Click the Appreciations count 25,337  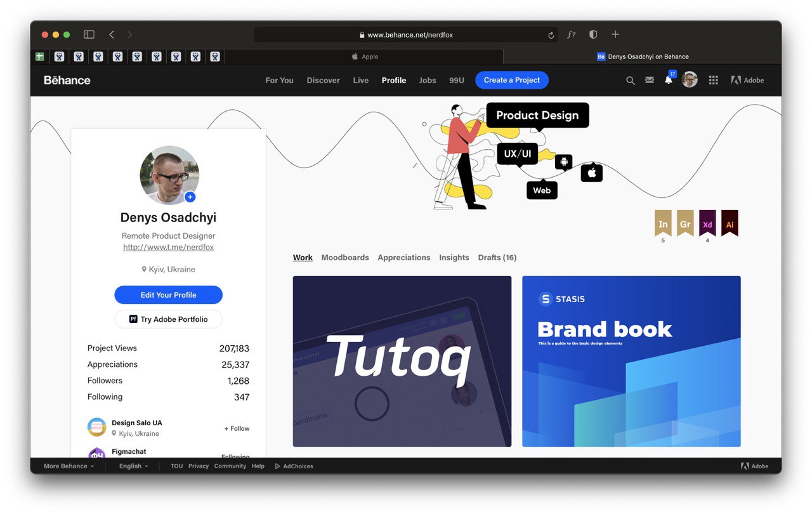pyautogui.click(x=235, y=365)
